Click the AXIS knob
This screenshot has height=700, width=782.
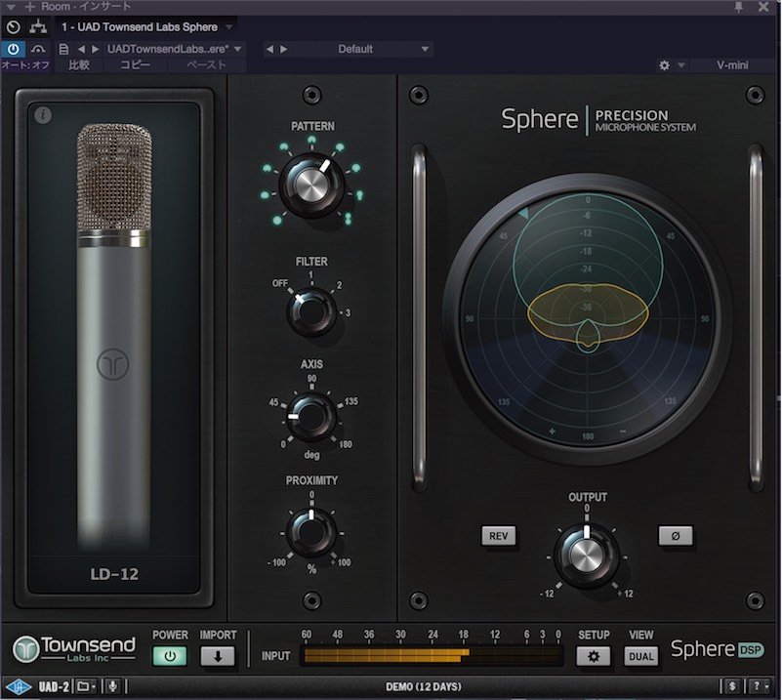pos(311,417)
